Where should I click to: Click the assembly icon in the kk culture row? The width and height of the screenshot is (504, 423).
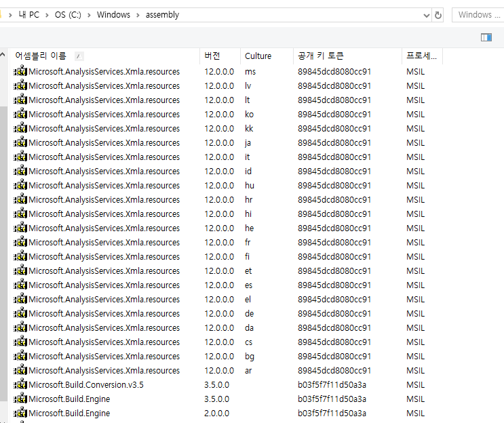(20, 128)
